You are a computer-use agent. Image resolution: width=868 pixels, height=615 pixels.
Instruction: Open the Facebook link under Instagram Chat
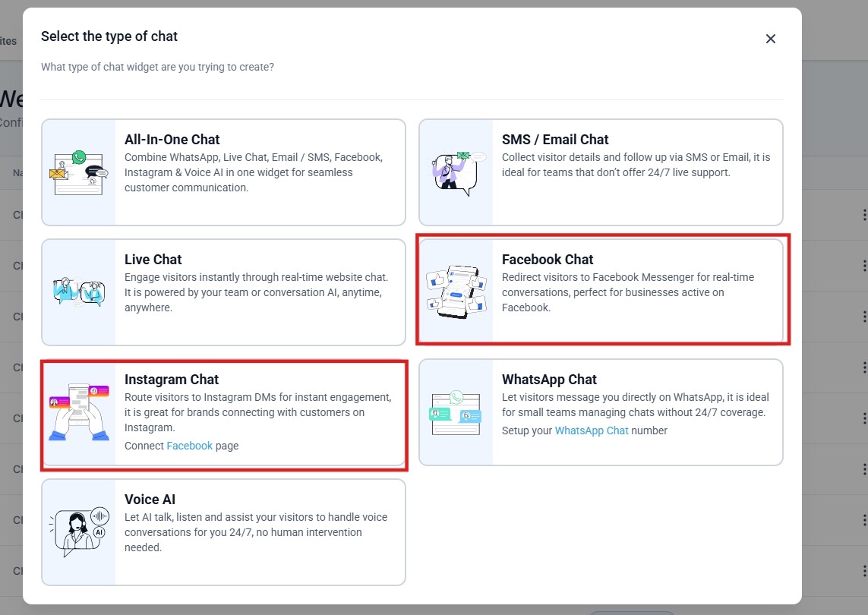[x=189, y=446]
